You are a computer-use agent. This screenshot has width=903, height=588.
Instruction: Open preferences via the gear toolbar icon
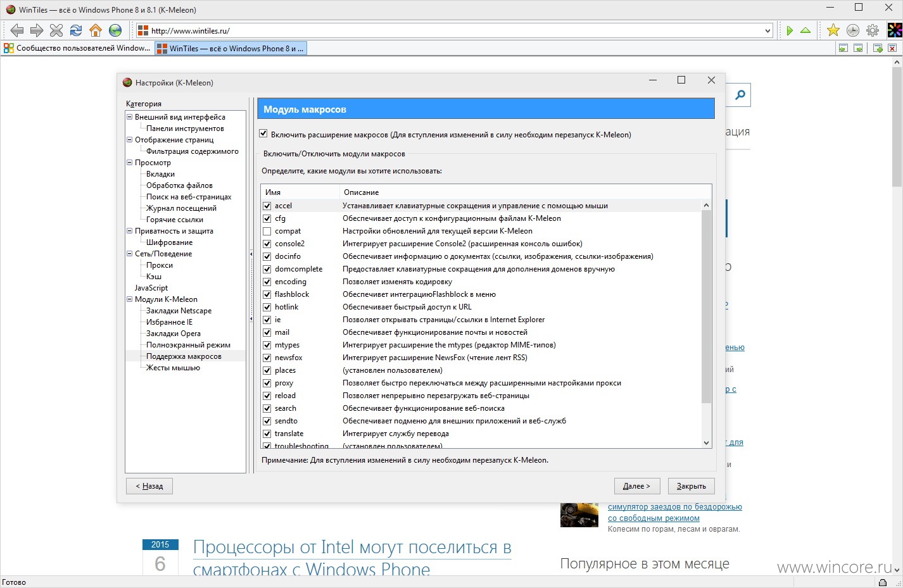click(x=873, y=30)
